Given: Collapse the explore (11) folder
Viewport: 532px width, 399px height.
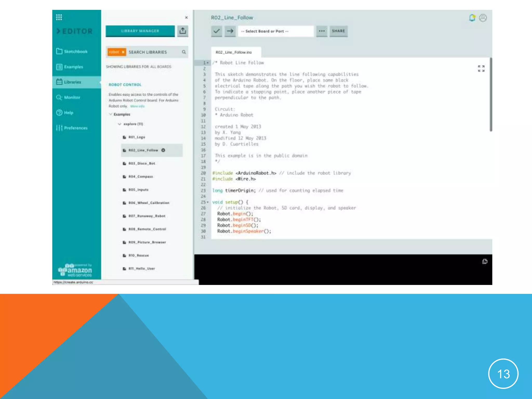Looking at the screenshot, I should point(119,124).
